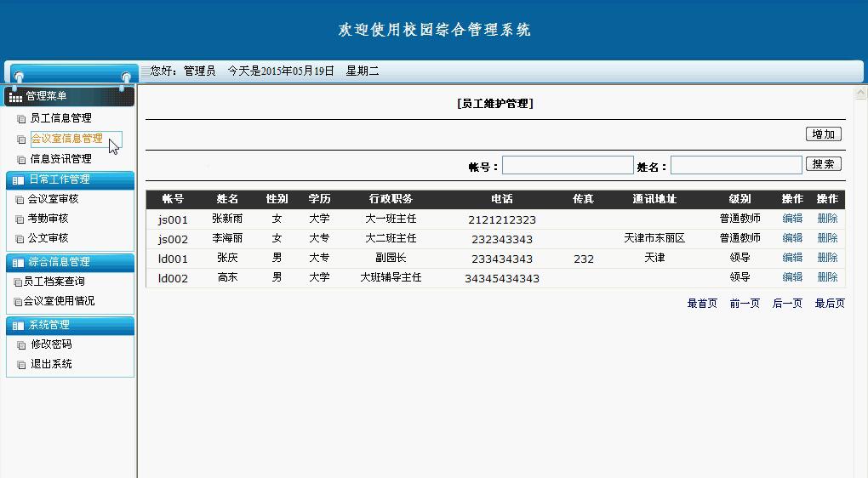Image resolution: width=868 pixels, height=478 pixels.
Task: Collapse the 综合信息管理 section header
Action: tap(70, 262)
